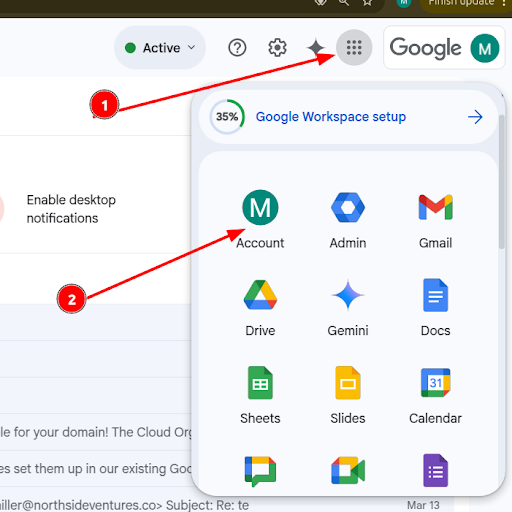Open Gemini app in launcher
512x512 pixels.
(x=348, y=307)
